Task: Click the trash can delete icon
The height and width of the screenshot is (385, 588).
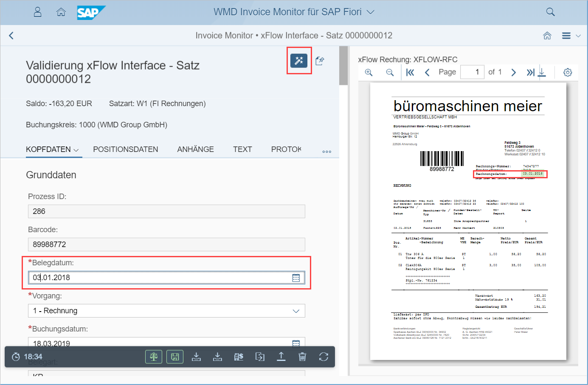Action: pyautogui.click(x=302, y=357)
